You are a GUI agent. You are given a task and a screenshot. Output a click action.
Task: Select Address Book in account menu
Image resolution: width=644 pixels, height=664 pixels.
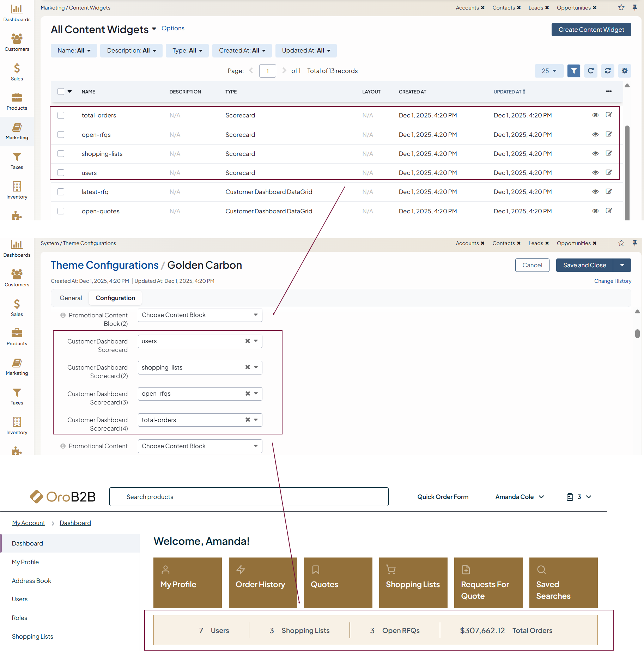click(31, 581)
